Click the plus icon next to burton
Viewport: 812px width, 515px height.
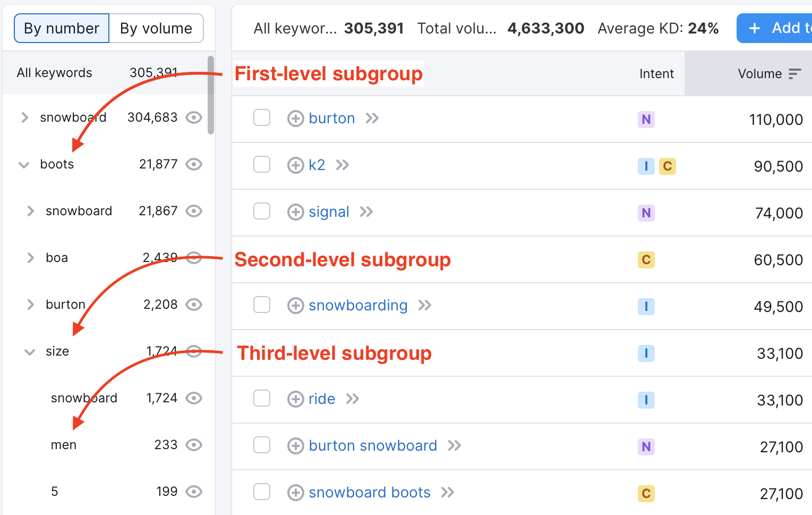pyautogui.click(x=295, y=118)
